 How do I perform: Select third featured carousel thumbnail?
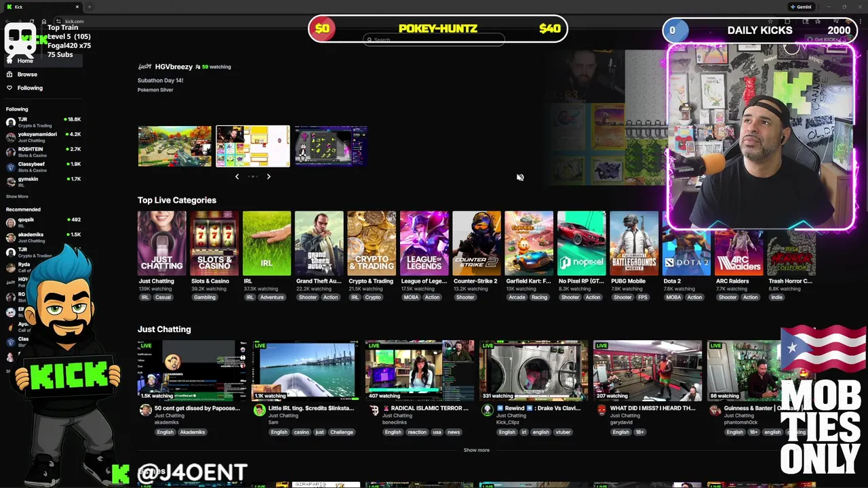[331, 146]
